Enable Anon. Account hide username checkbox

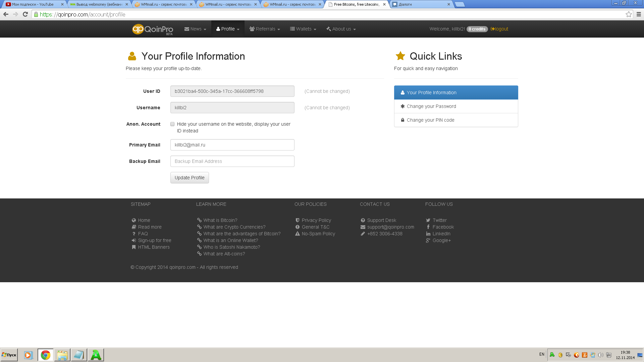point(172,124)
